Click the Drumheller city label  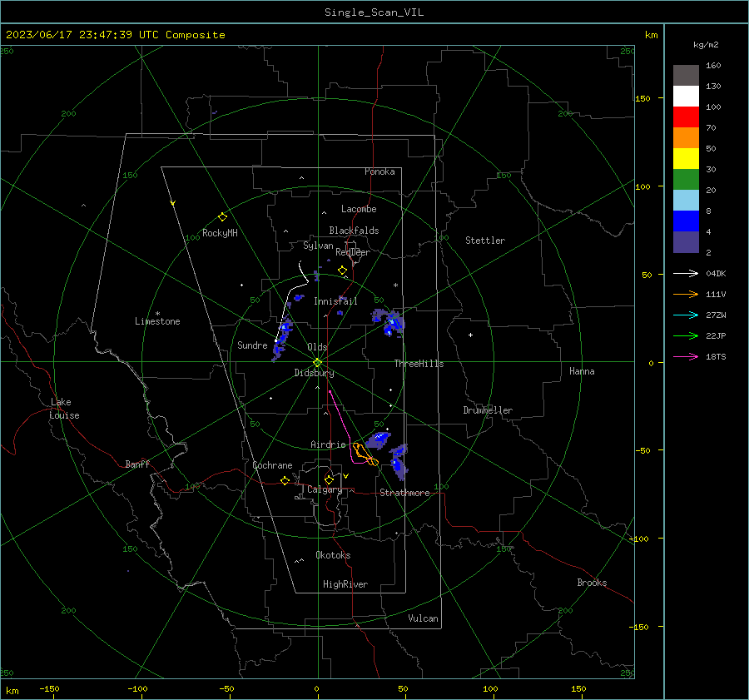tap(488, 410)
